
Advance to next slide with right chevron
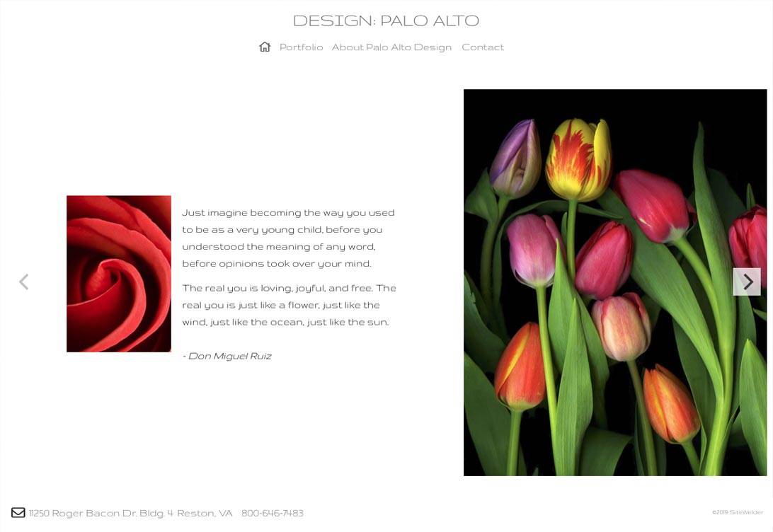(x=747, y=282)
